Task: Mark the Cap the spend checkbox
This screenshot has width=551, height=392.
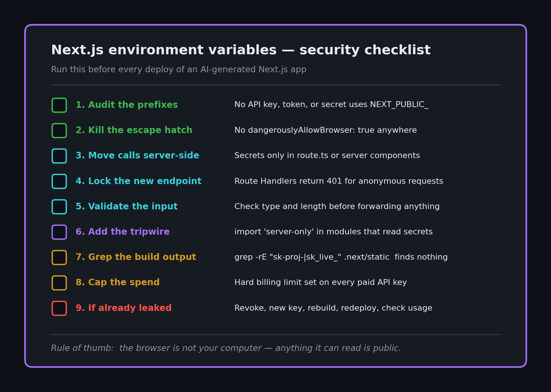Action: (x=59, y=283)
